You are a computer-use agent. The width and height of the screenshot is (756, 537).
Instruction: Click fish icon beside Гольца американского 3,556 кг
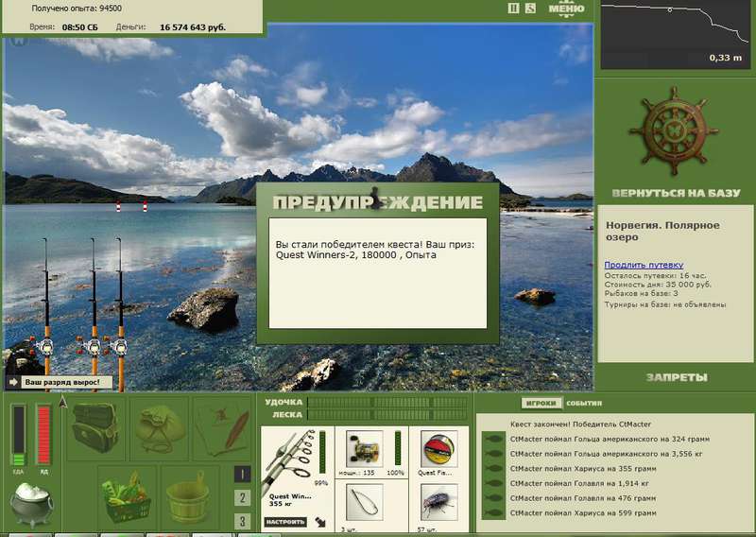[x=493, y=454]
